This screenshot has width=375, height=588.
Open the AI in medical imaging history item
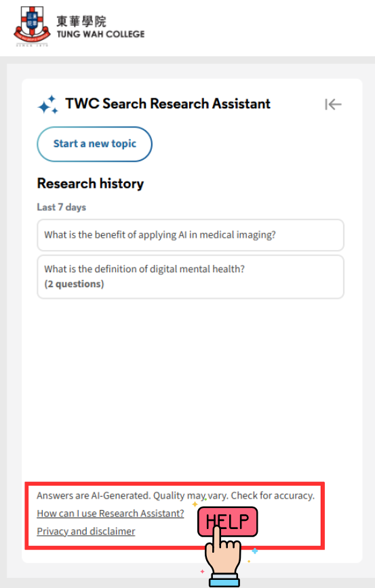[191, 235]
